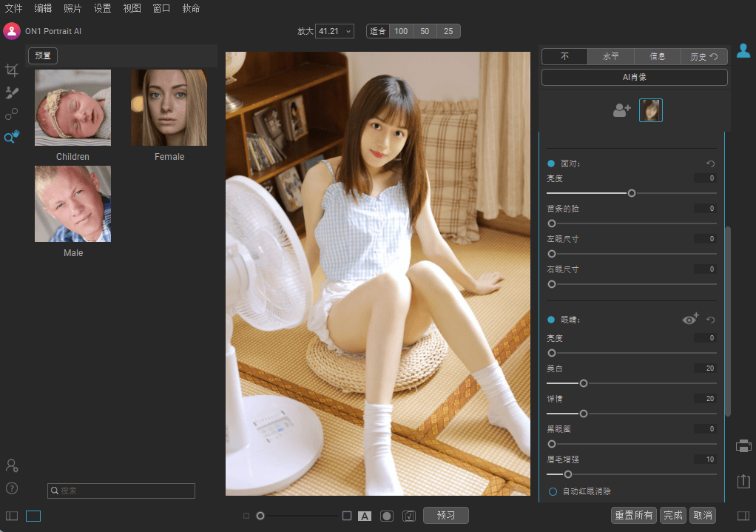
Task: Click the ON1 Portrait AI logo icon
Action: click(x=12, y=31)
